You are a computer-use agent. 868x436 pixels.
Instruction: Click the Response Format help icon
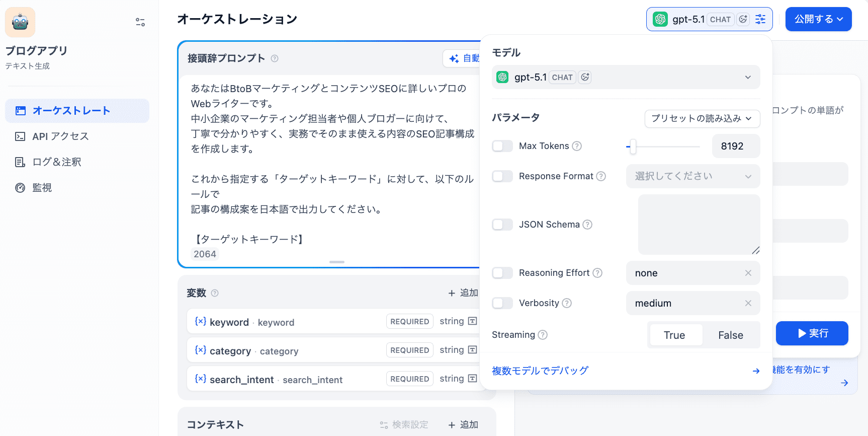click(x=601, y=176)
